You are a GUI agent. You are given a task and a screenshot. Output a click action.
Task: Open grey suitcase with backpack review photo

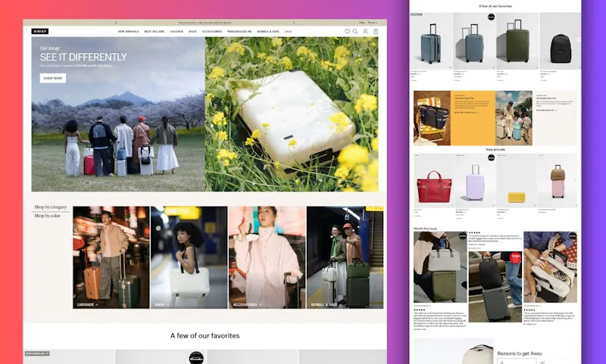[495, 287]
